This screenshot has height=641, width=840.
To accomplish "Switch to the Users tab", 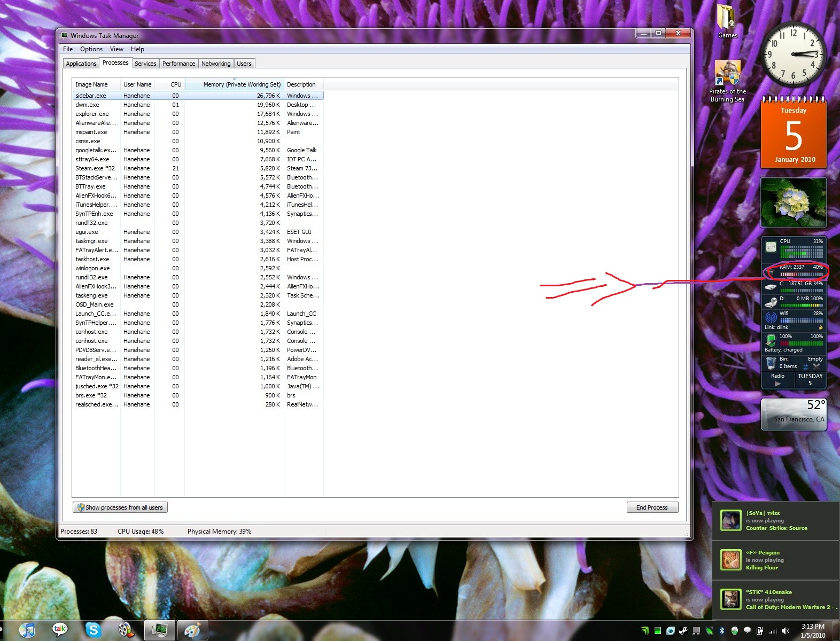I will [244, 64].
